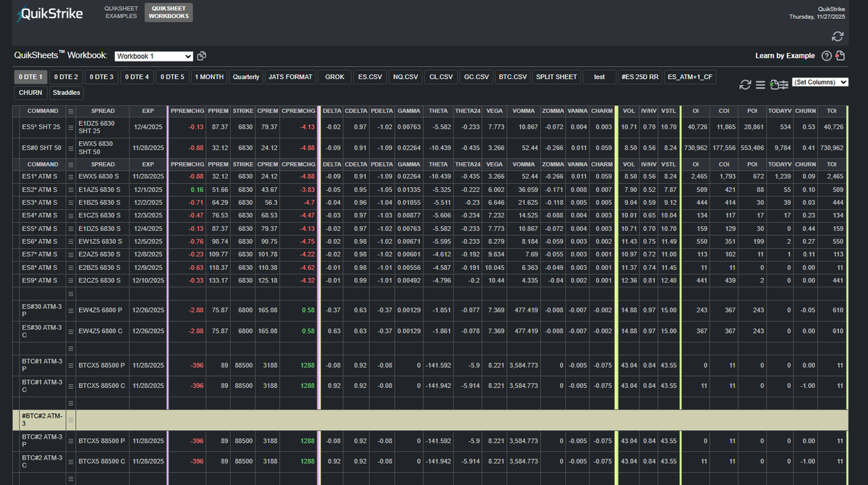Open row menu icon for ES3* ATM S

click(x=71, y=202)
